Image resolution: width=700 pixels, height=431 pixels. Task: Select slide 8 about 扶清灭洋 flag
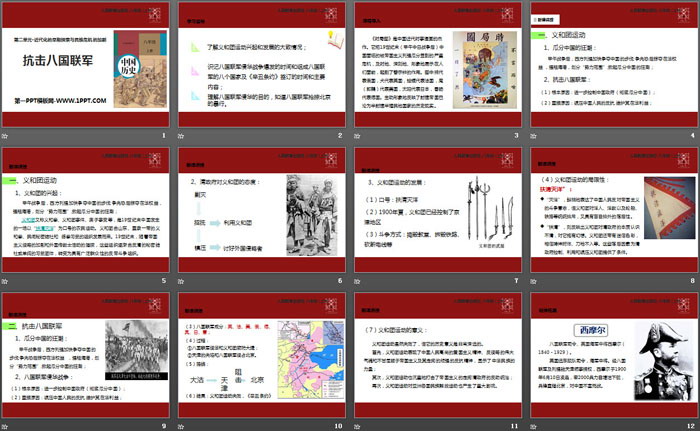click(x=614, y=210)
